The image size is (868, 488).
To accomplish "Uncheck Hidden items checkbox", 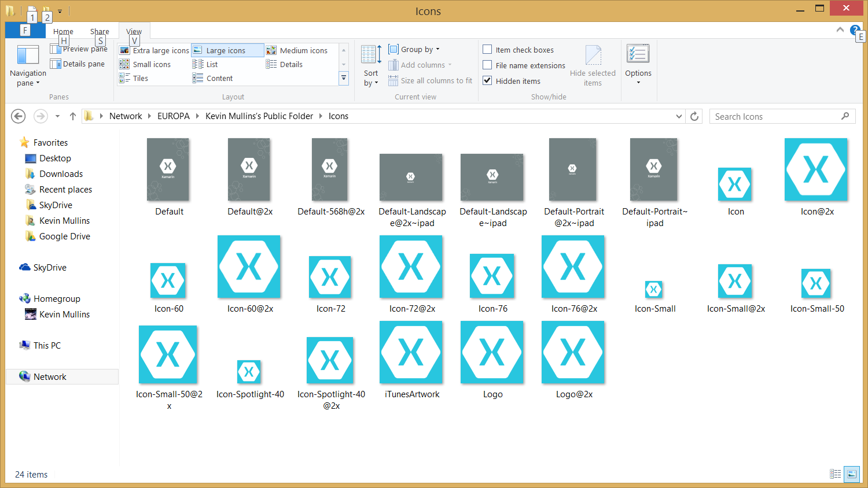I will point(487,81).
